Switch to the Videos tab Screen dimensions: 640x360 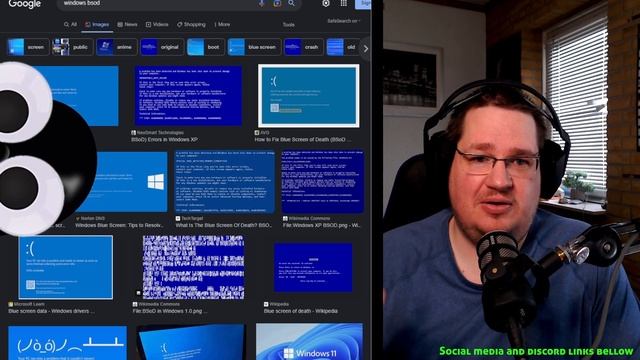[157, 24]
